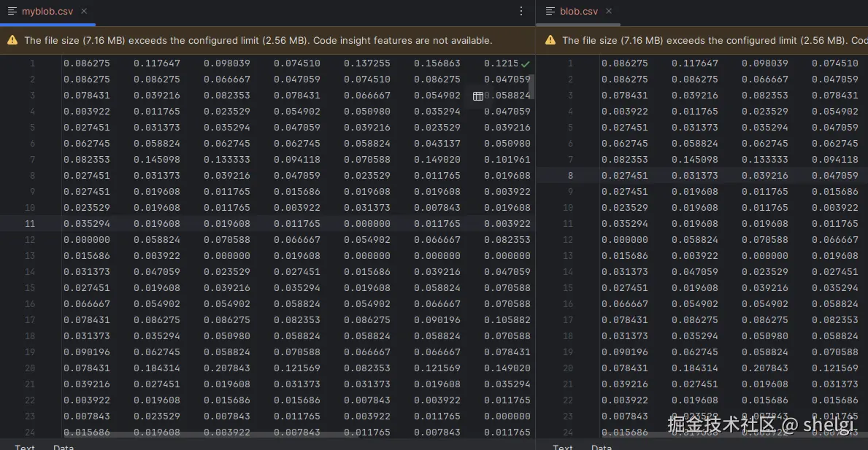
Task: Click value 0.035294 at start of myblob.csv line 11
Action: 86,224
